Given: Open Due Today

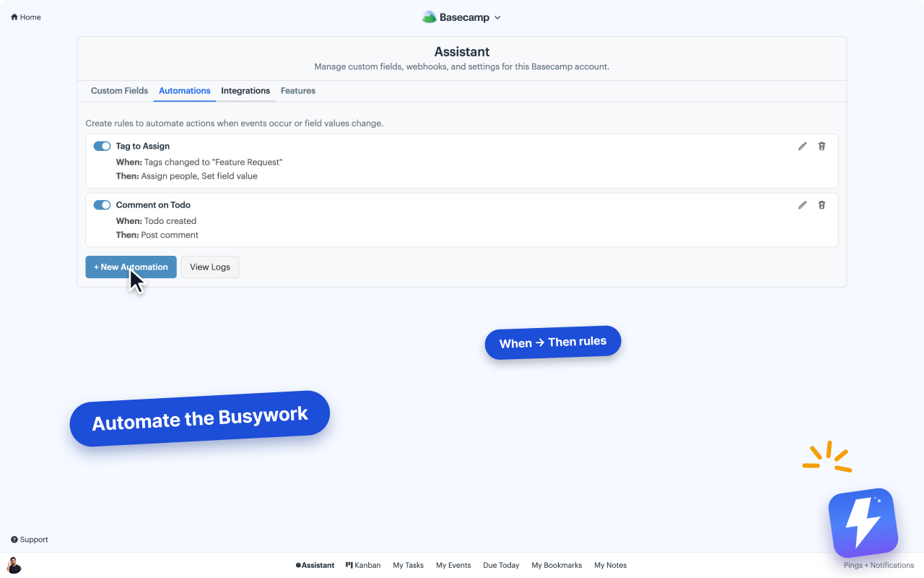Looking at the screenshot, I should click(x=501, y=565).
